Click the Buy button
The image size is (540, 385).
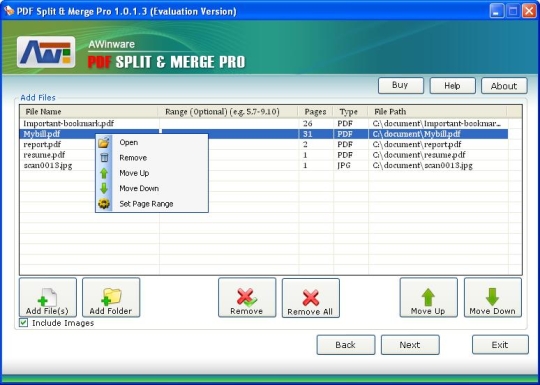tap(401, 85)
